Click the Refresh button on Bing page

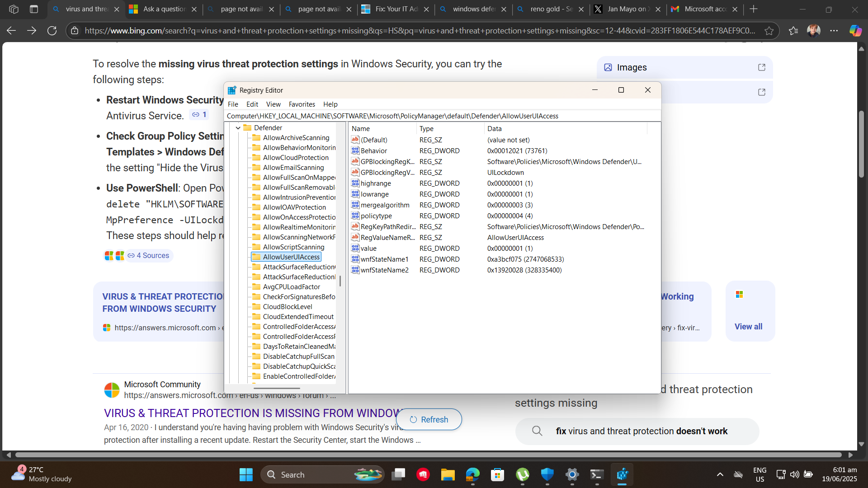pyautogui.click(x=429, y=419)
